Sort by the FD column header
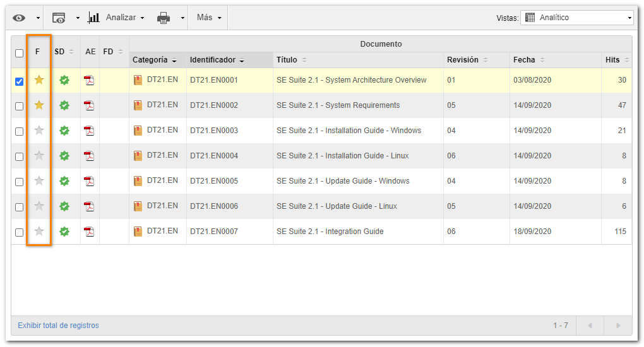This screenshot has width=644, height=347. (114, 52)
